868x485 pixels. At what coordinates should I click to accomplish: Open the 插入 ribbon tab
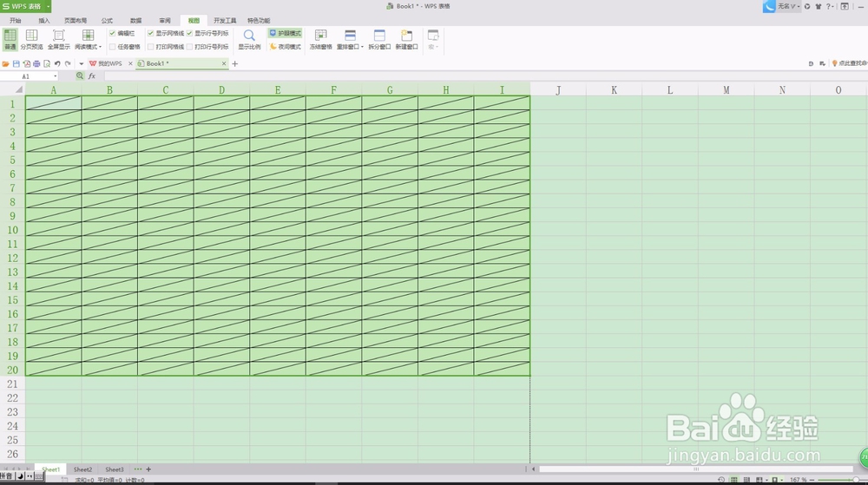44,21
